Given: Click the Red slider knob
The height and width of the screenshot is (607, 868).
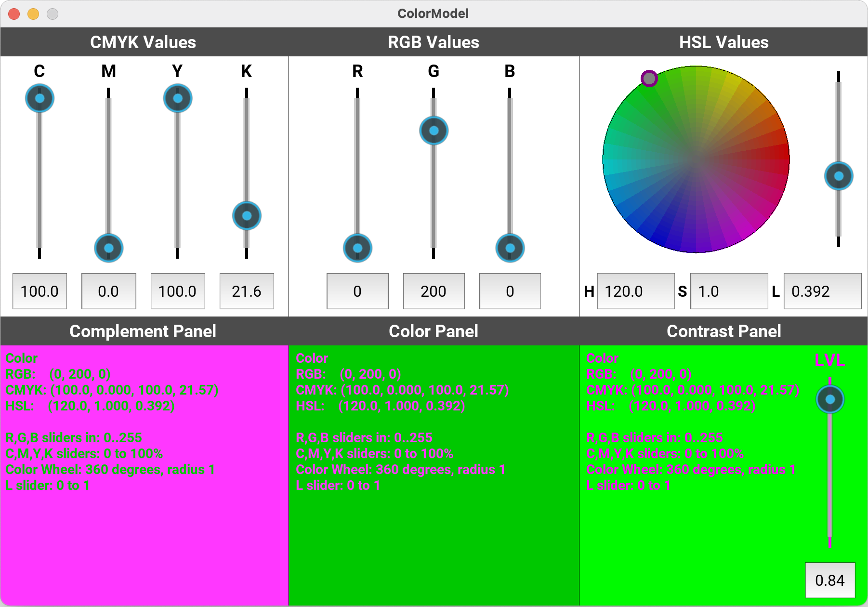Looking at the screenshot, I should click(x=357, y=248).
